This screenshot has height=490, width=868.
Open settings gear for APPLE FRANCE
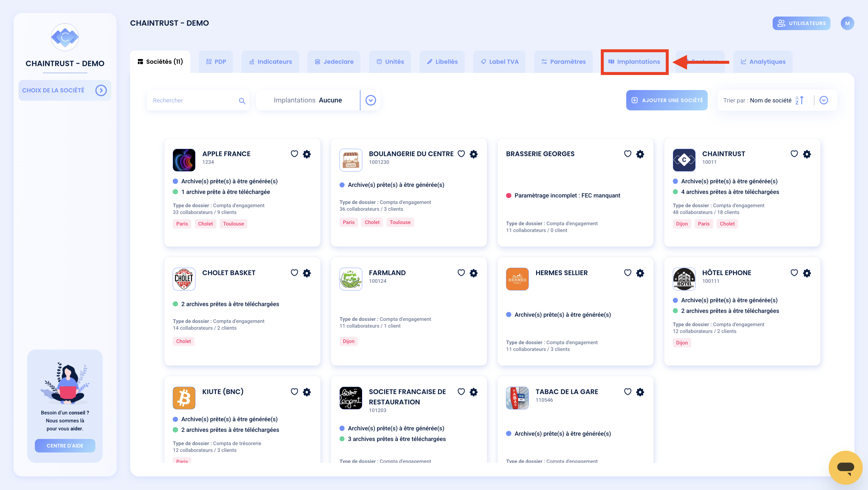click(x=307, y=154)
